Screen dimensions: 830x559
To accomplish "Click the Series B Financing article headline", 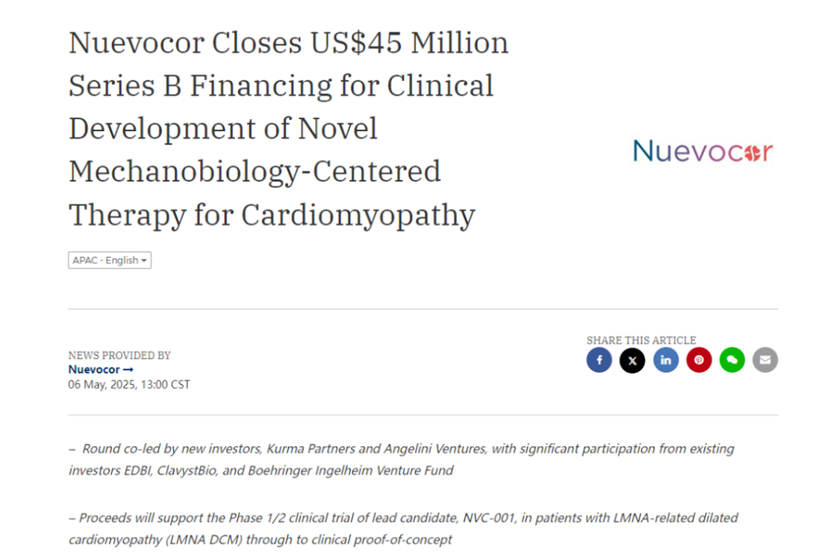I will [288, 128].
